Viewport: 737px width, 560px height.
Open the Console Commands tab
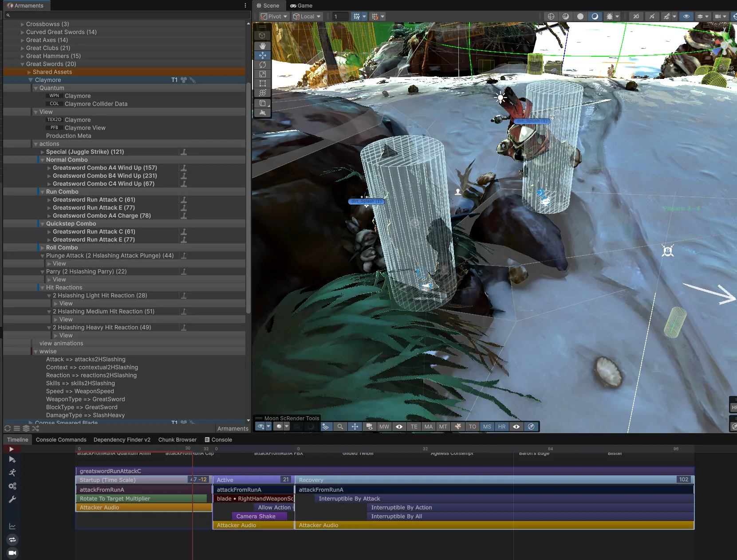click(x=61, y=440)
